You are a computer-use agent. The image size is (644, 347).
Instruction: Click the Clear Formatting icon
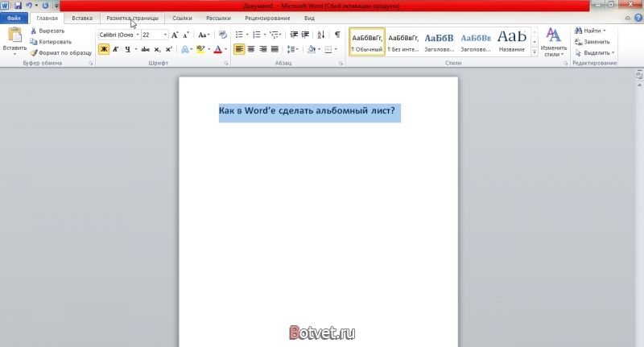coord(223,35)
